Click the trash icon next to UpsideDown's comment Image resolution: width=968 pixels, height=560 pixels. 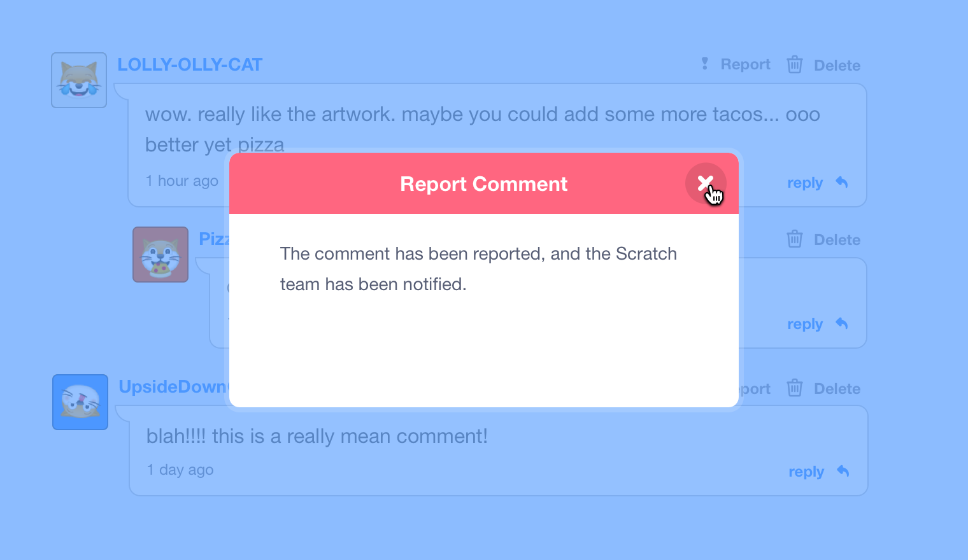[x=794, y=388]
